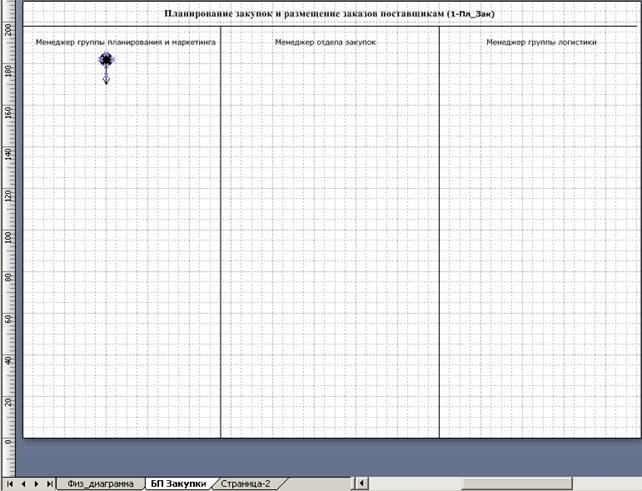The height and width of the screenshot is (491, 642).
Task: Go to next page tab arrow
Action: [36, 484]
